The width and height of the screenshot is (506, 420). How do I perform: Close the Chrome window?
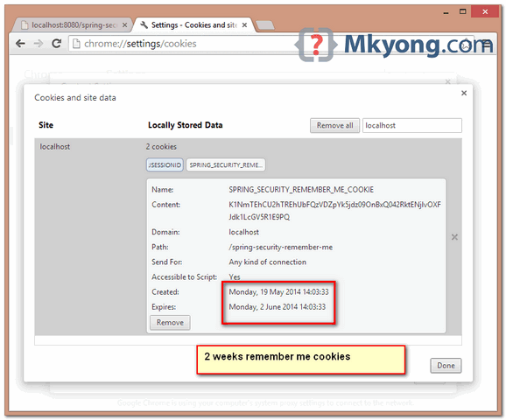(x=485, y=11)
